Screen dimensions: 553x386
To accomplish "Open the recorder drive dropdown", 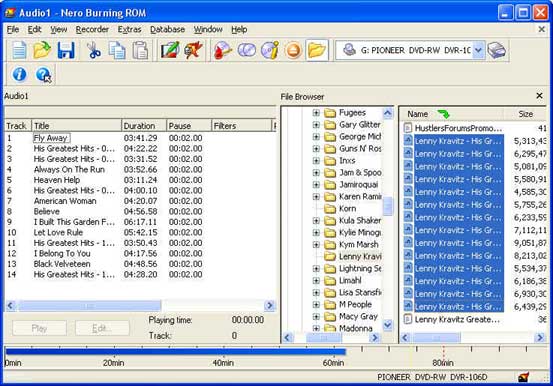I will point(478,50).
